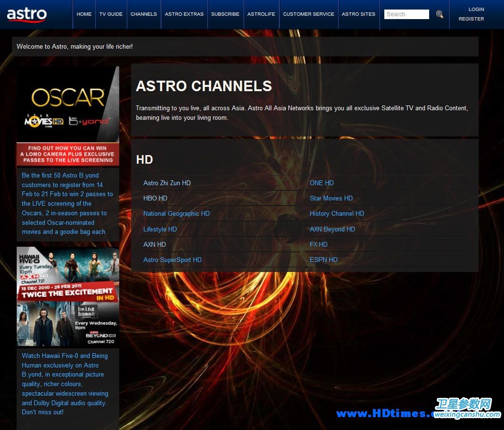Open the ASTROLIFE menu item
Image resolution: width=504 pixels, height=430 pixels.
(x=261, y=14)
